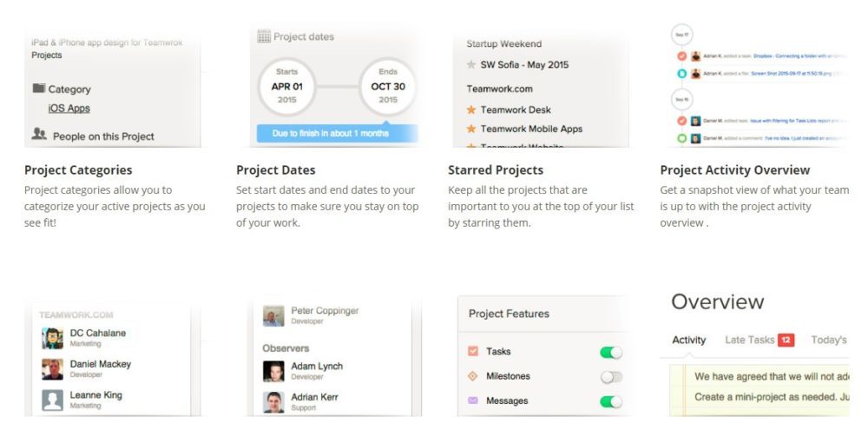Click the Tasks checkmark icon
Screen dimensions: 868x424
(473, 352)
